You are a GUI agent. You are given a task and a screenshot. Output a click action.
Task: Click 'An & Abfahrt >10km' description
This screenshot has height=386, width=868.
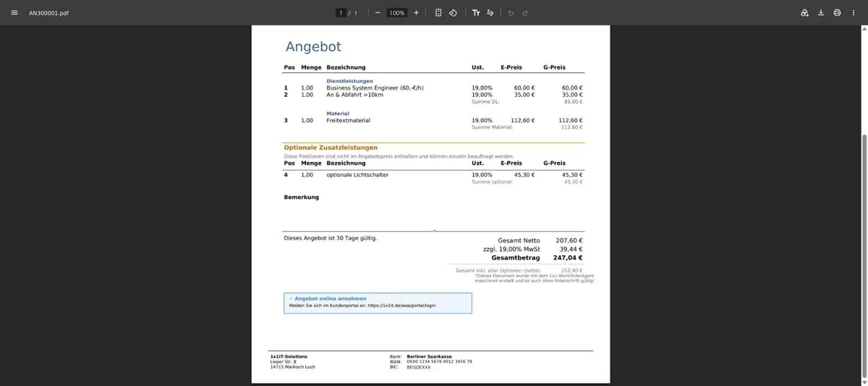354,95
